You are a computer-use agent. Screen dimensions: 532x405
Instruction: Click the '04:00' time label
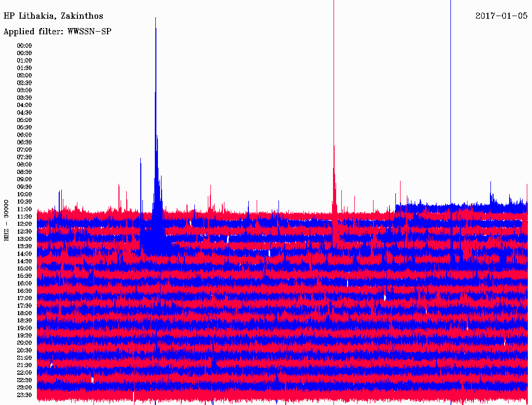pos(24,105)
